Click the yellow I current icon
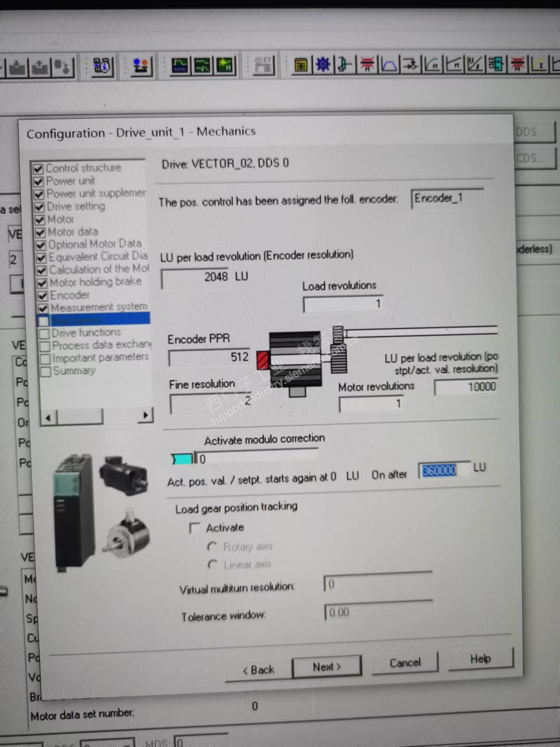 [539, 65]
